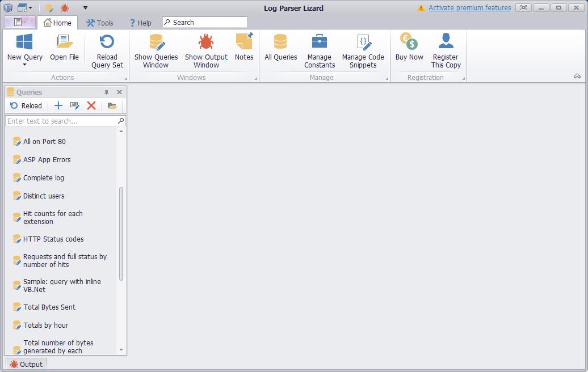This screenshot has height=372, width=588.
Task: Click the icon beside the Total Bytes Sent query
Action: click(17, 307)
